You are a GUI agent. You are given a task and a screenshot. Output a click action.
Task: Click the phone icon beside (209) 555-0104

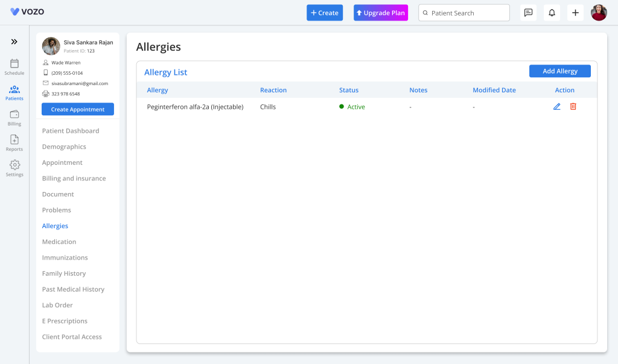[46, 72]
